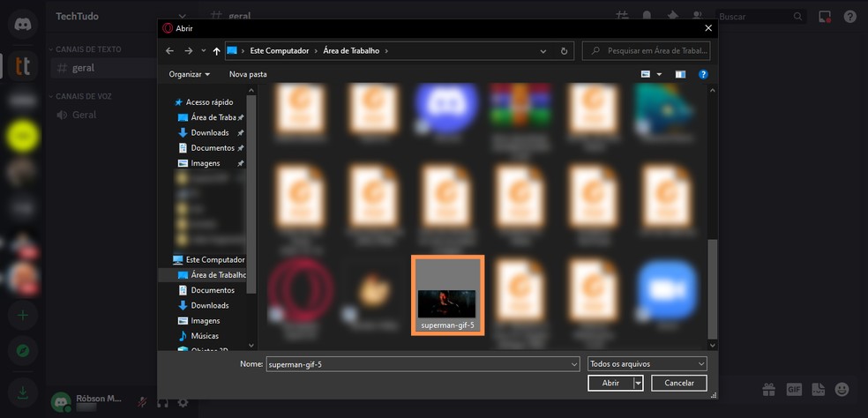Open Discord inbox icon
This screenshot has width=868, height=418.
coord(825,17)
